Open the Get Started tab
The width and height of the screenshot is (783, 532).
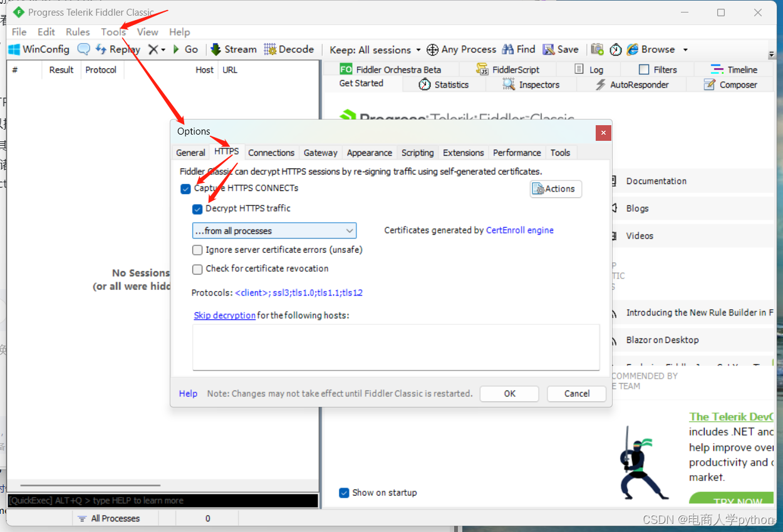[361, 83]
